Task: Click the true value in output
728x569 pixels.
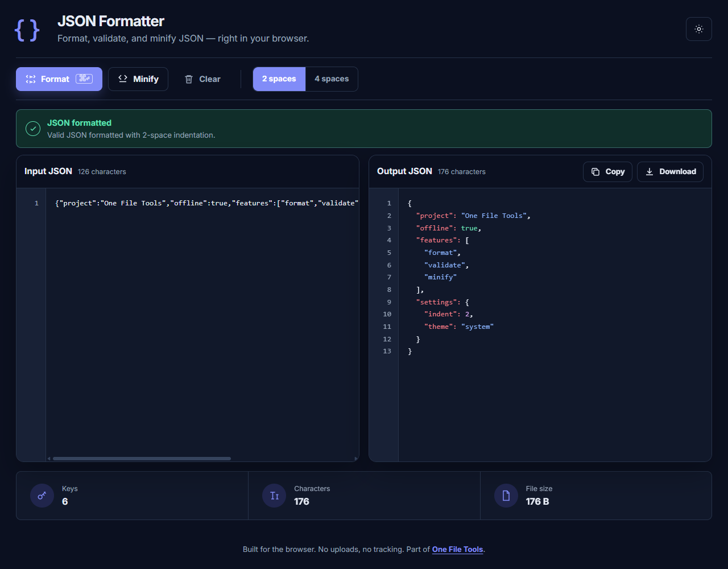Action: click(469, 228)
